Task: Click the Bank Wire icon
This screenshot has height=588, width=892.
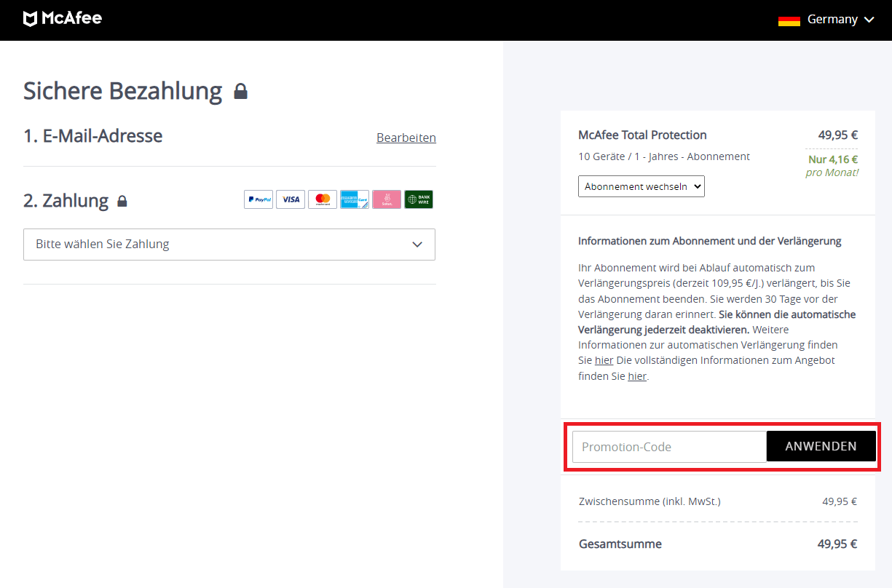Action: 419,199
